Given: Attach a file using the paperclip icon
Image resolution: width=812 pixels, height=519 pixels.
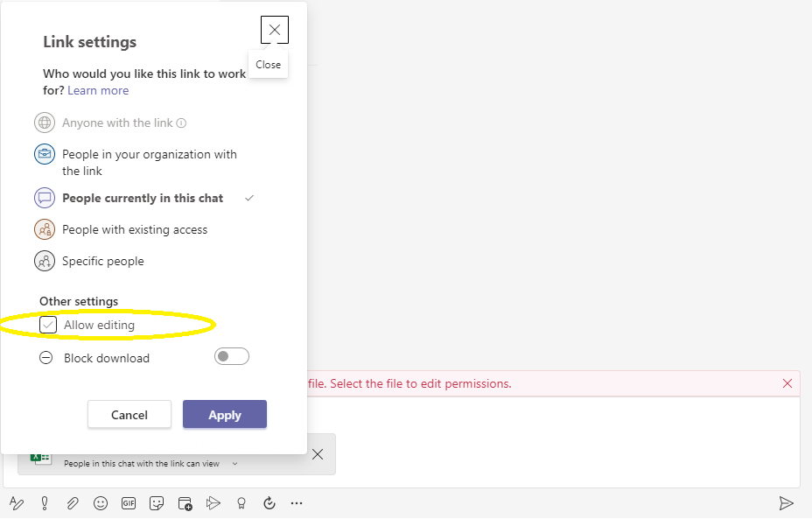Looking at the screenshot, I should point(73,503).
